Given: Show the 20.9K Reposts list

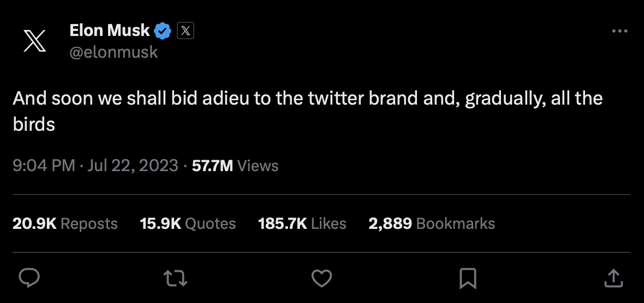Looking at the screenshot, I should point(65,223).
